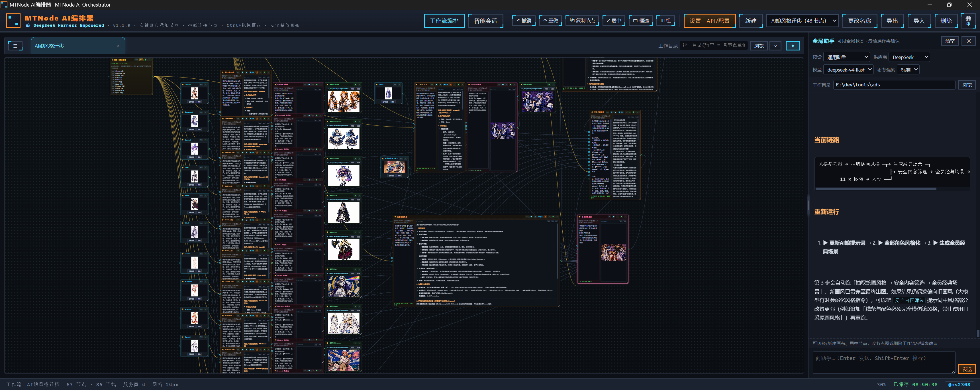Click the 导出 button
980x390 pixels.
pyautogui.click(x=892, y=21)
